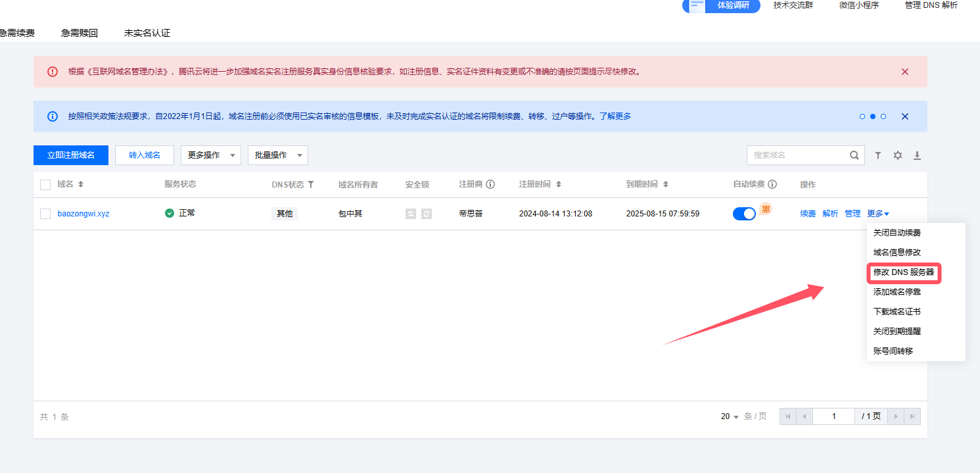Open the baozongwi.xyz domain link
The height and width of the screenshot is (473, 980).
pos(83,214)
